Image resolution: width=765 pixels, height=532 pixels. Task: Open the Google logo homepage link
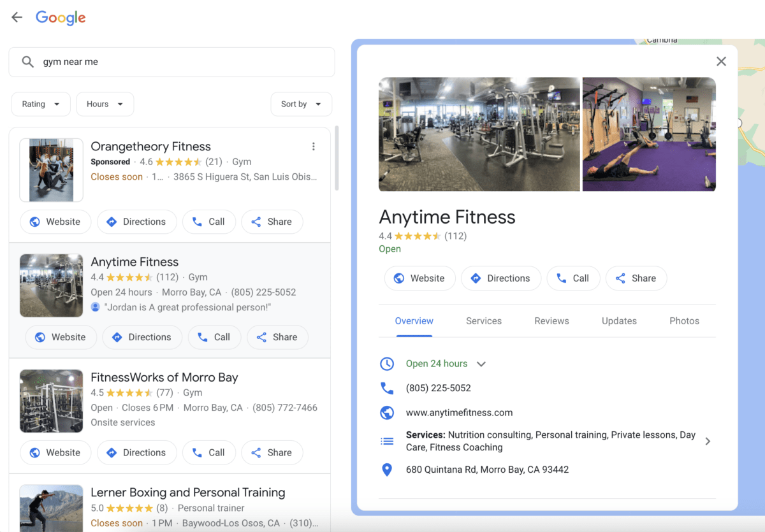click(61, 18)
